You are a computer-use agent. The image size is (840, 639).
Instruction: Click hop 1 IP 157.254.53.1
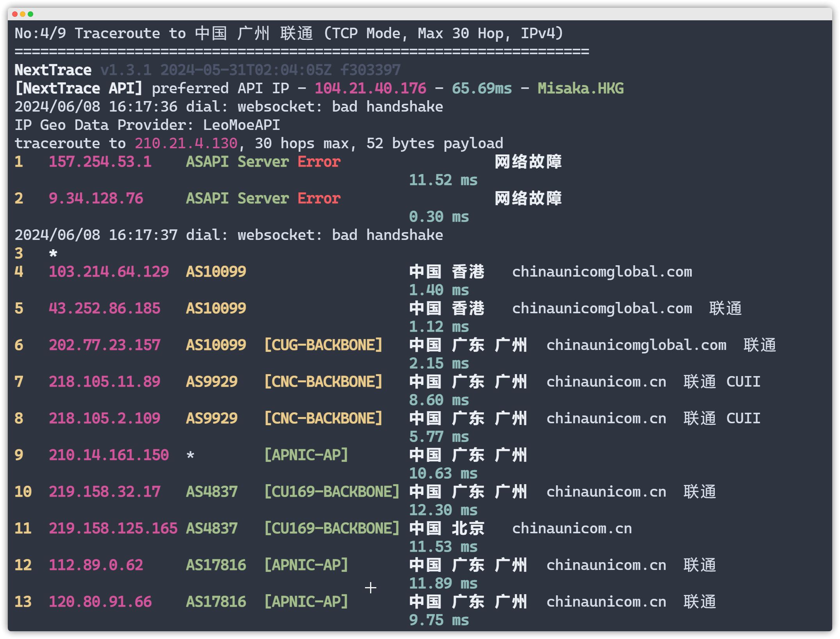pos(100,162)
